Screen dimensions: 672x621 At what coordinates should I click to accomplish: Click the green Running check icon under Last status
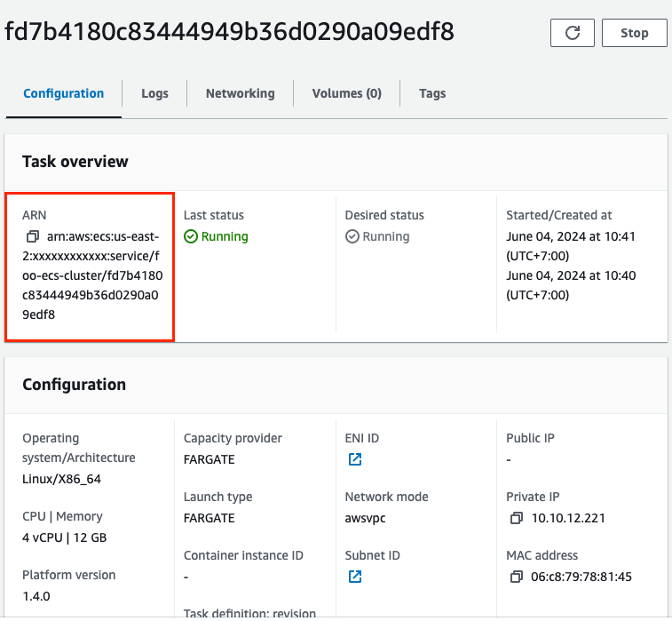[x=190, y=237]
